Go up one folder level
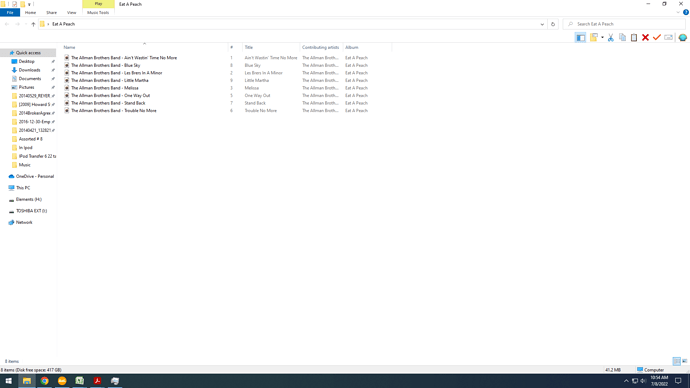 33,24
